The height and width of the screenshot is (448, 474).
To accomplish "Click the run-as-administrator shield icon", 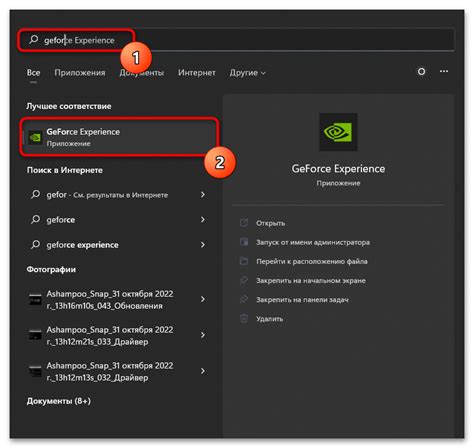I will (244, 242).
